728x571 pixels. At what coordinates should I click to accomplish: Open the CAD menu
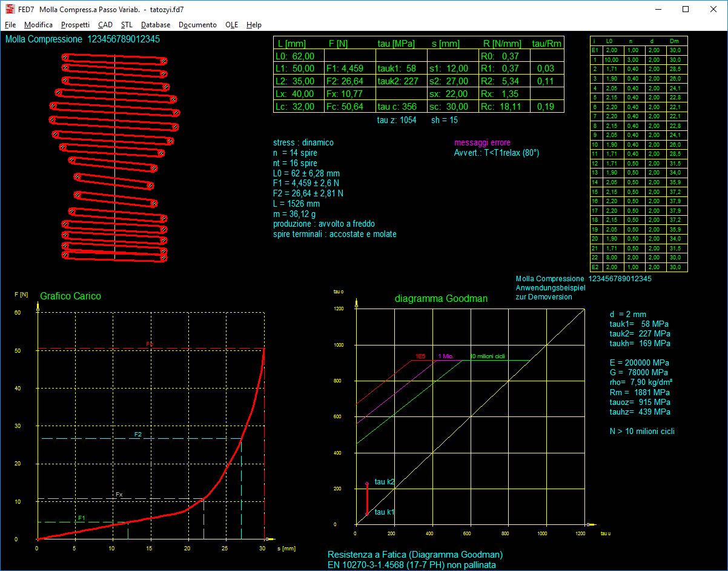point(105,25)
